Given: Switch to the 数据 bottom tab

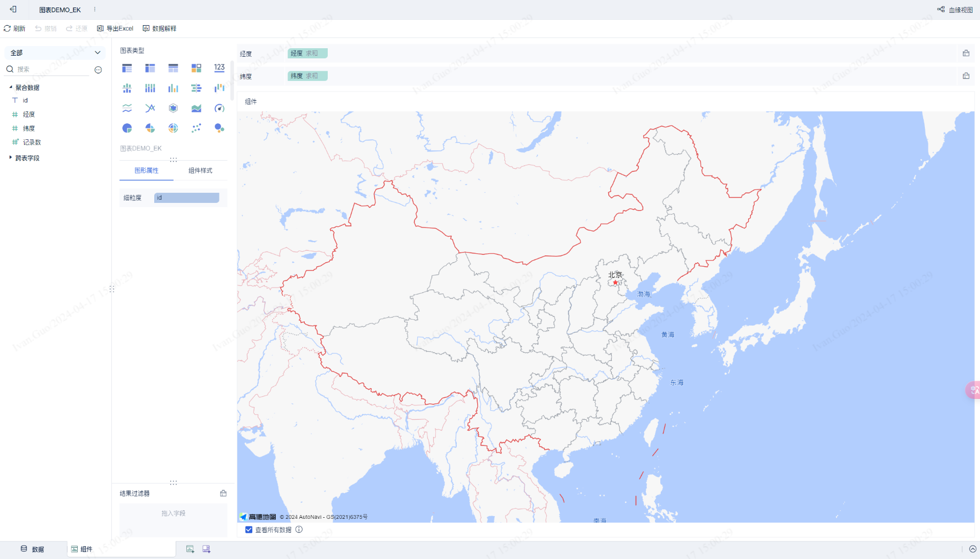Looking at the screenshot, I should coord(33,549).
